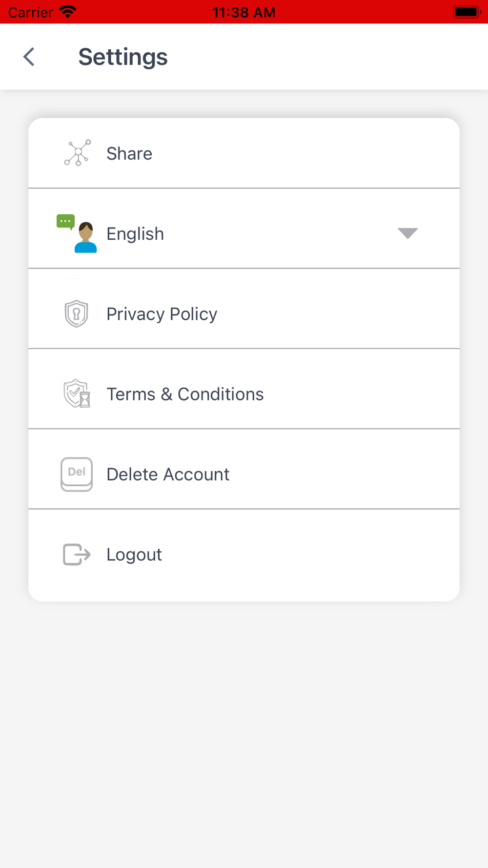The height and width of the screenshot is (868, 488).
Task: Choose the Delete Account label
Action: [168, 474]
